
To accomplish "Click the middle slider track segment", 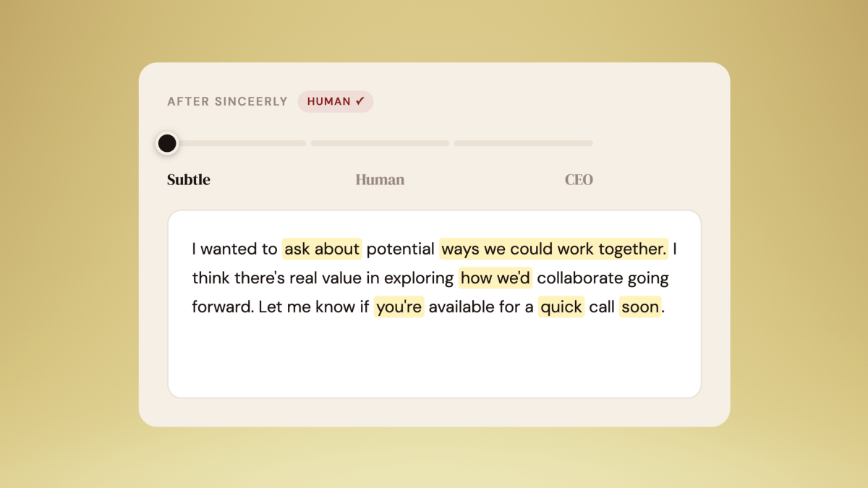I will (380, 143).
